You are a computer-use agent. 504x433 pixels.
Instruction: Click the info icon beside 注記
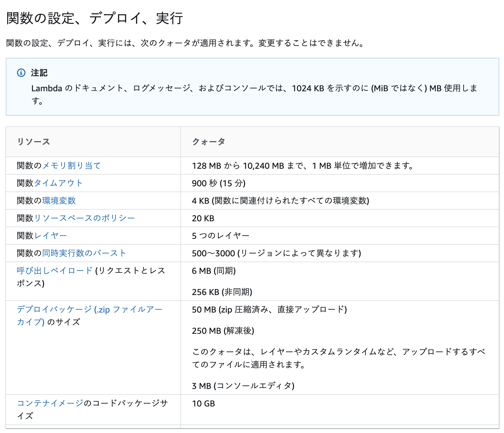pyautogui.click(x=21, y=72)
